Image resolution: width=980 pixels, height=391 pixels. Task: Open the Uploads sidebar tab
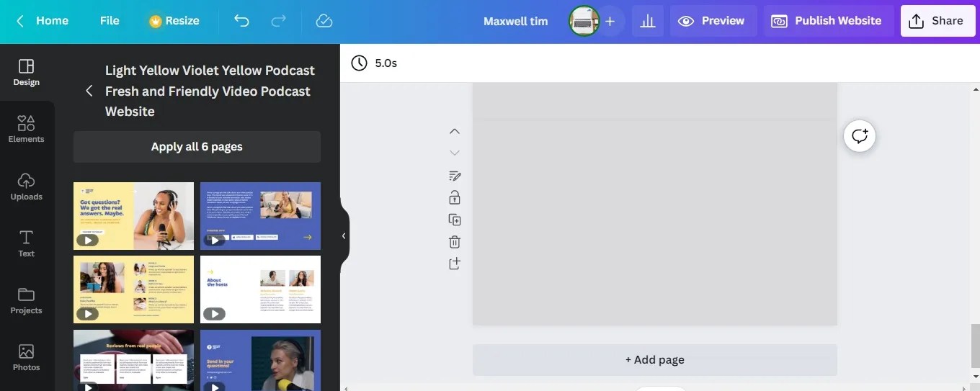26,186
